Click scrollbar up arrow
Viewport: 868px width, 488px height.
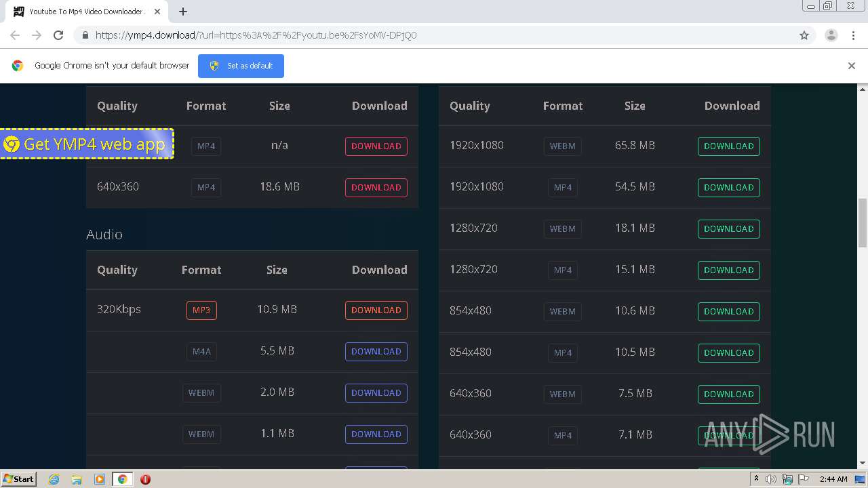pyautogui.click(x=863, y=89)
